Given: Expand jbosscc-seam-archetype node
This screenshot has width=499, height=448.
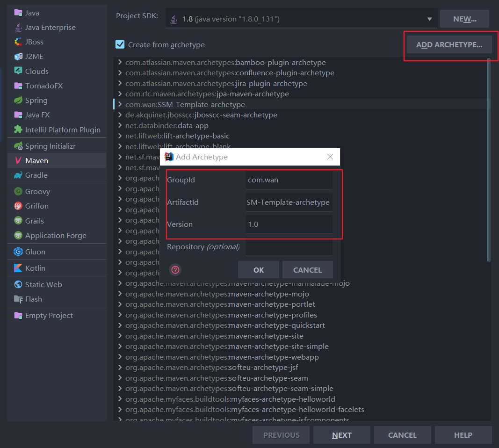Looking at the screenshot, I should click(120, 115).
